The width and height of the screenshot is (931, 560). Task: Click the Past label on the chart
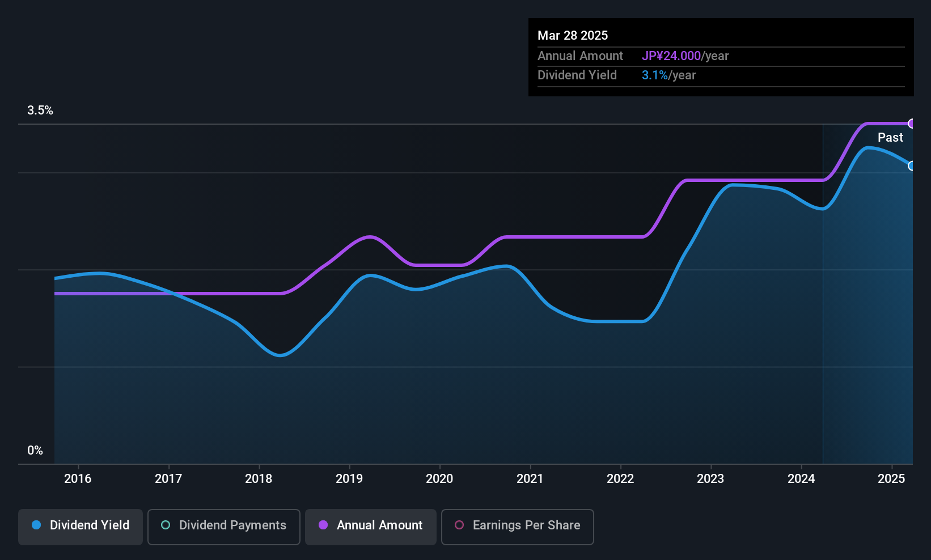(890, 138)
